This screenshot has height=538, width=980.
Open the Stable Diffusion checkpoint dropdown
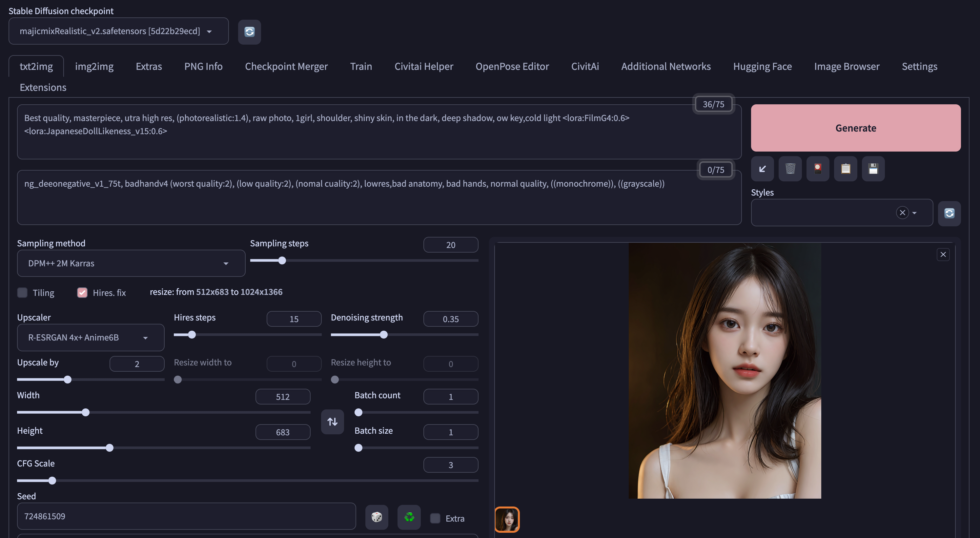118,31
